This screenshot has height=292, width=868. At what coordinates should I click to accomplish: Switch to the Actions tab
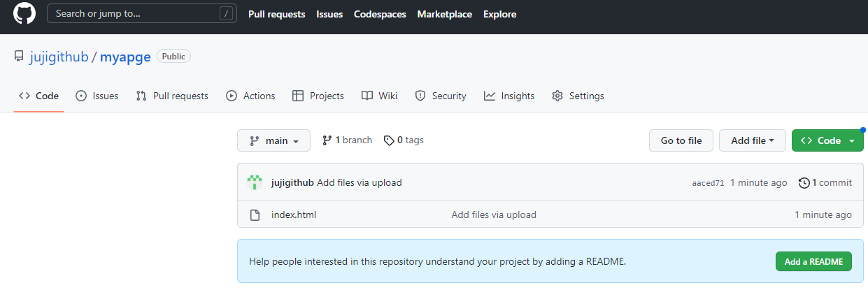coord(250,96)
